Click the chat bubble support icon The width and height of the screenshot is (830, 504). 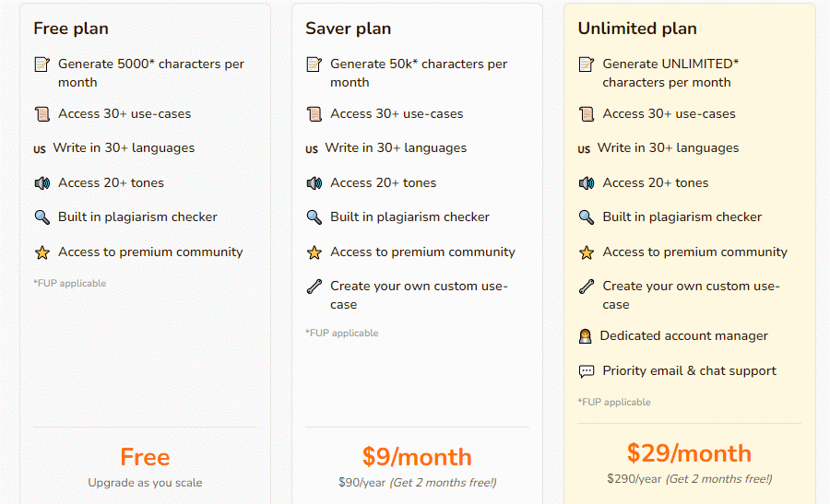tap(586, 371)
